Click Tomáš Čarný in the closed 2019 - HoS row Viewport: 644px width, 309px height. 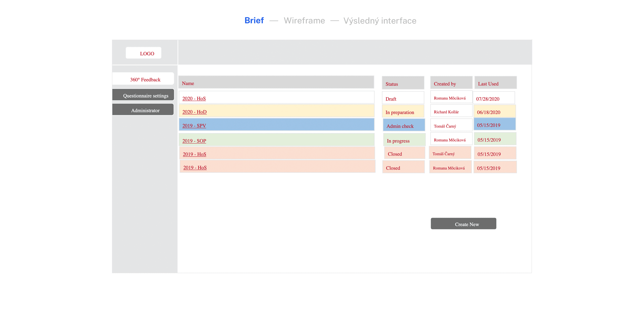450,153
